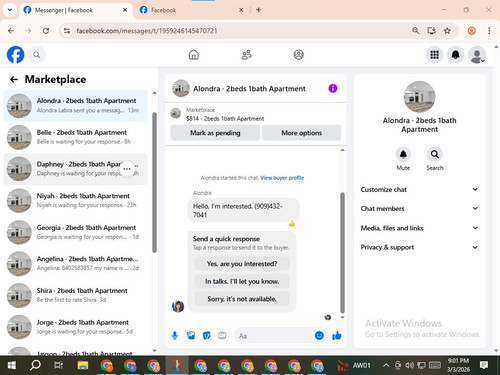Send quick response "Sorry, it's not available."
The height and width of the screenshot is (375, 500).
point(242,299)
